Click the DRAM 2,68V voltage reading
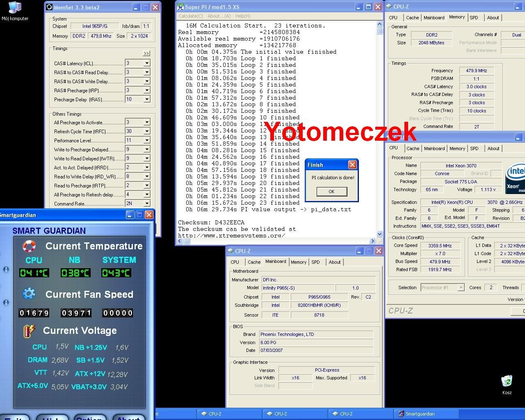Viewport: 525px width, 420px height. (x=60, y=360)
